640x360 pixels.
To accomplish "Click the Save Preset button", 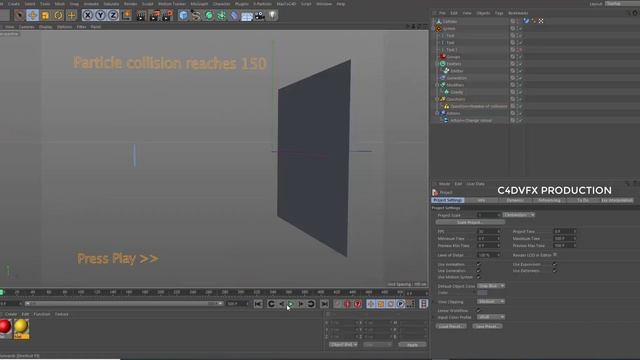I will click(487, 327).
